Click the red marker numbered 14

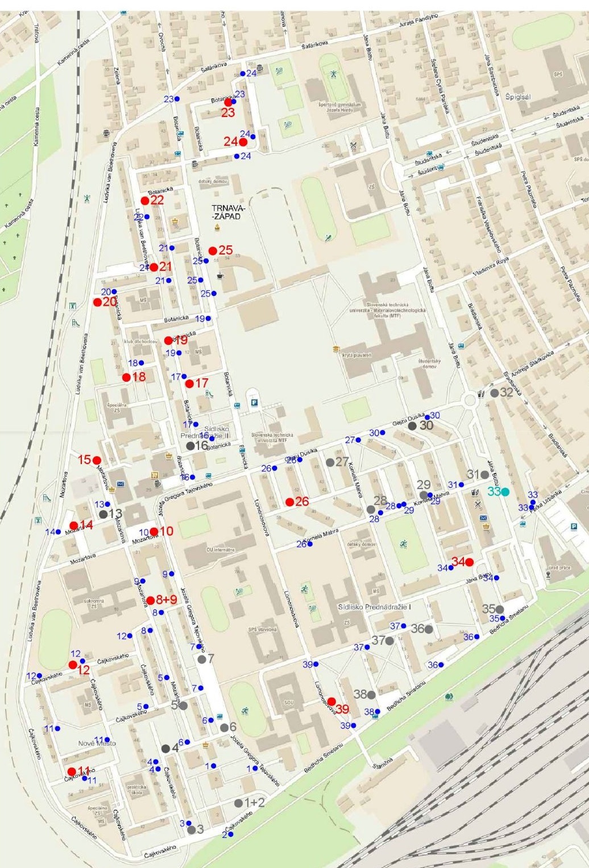pos(74,525)
